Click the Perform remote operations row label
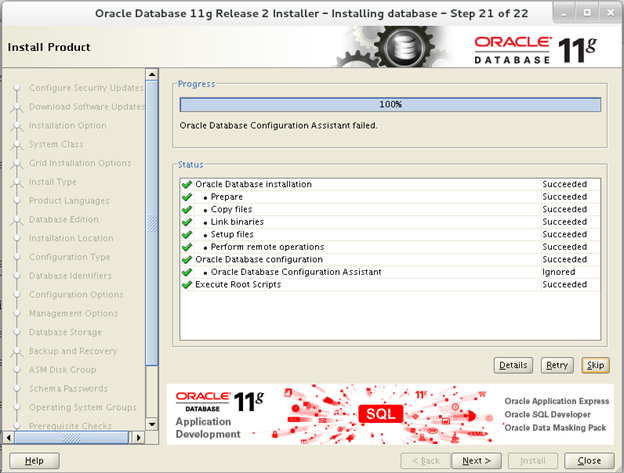 [x=267, y=247]
